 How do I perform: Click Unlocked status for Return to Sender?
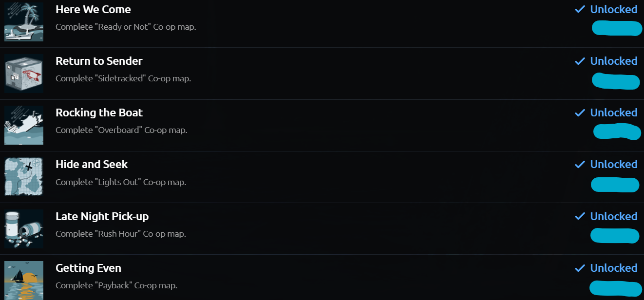coord(613,61)
